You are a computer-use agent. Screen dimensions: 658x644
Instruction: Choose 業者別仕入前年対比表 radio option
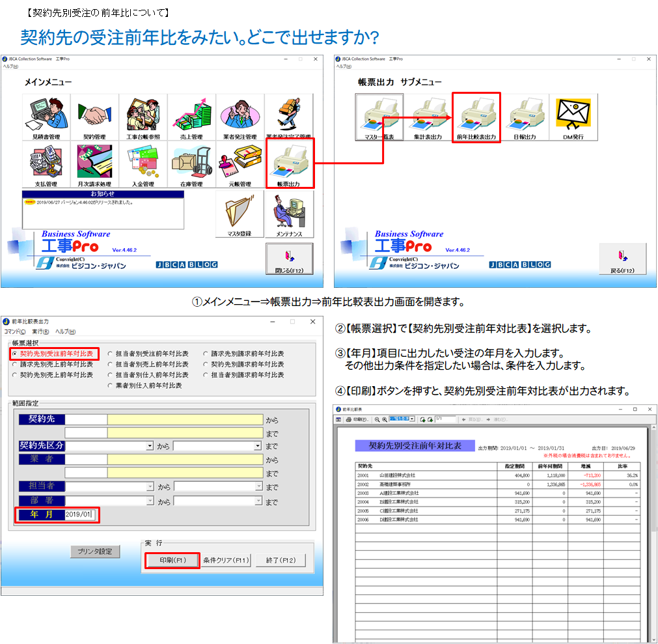pos(111,385)
